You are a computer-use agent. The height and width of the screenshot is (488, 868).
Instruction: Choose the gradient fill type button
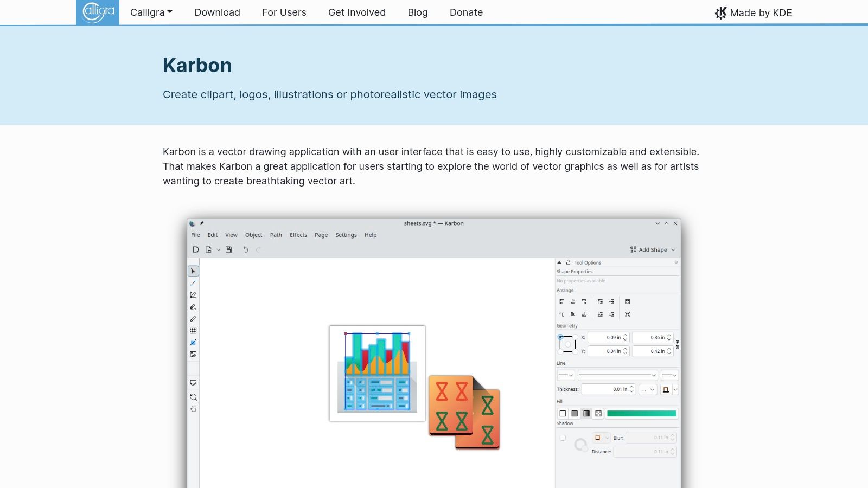[586, 414]
